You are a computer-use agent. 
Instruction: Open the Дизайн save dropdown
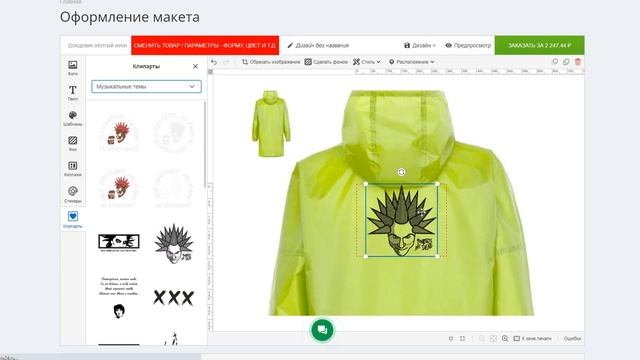(x=420, y=45)
